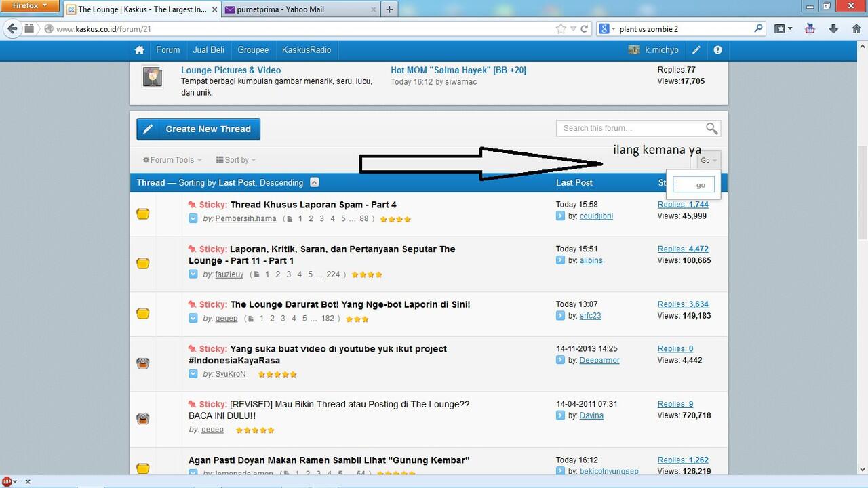Click locked thread icon of BACA INI DULU thread
Image resolution: width=868 pixels, height=488 pixels.
point(142,419)
